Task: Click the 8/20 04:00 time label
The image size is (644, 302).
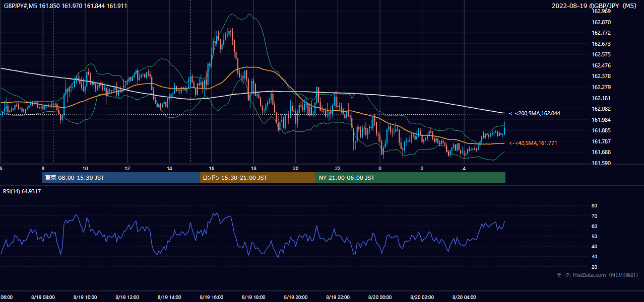Action: (465, 297)
